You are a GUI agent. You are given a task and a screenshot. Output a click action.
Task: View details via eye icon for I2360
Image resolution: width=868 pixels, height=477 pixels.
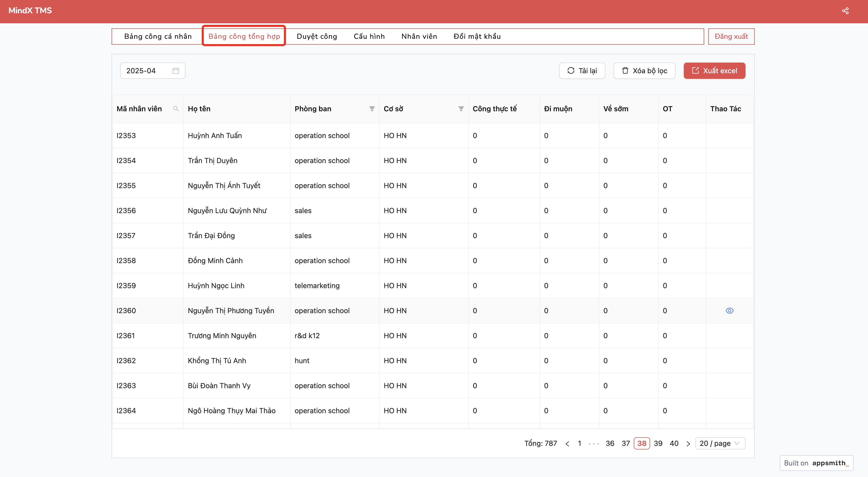(729, 310)
